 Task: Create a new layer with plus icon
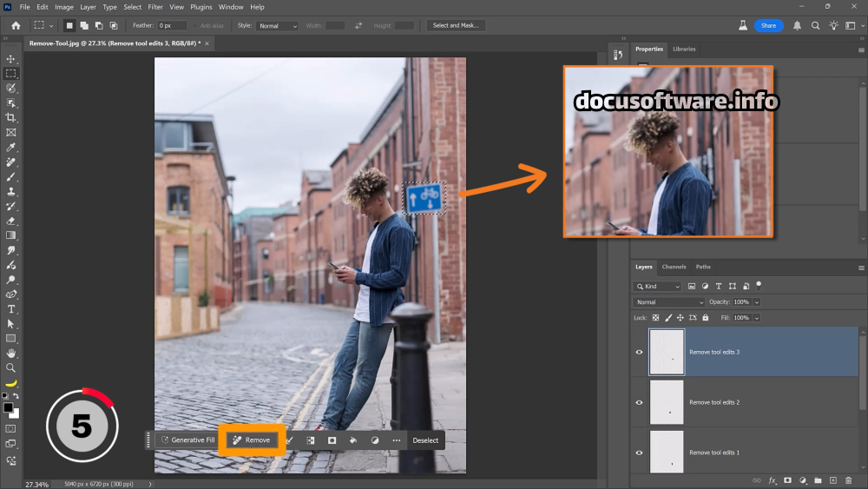[832, 479]
